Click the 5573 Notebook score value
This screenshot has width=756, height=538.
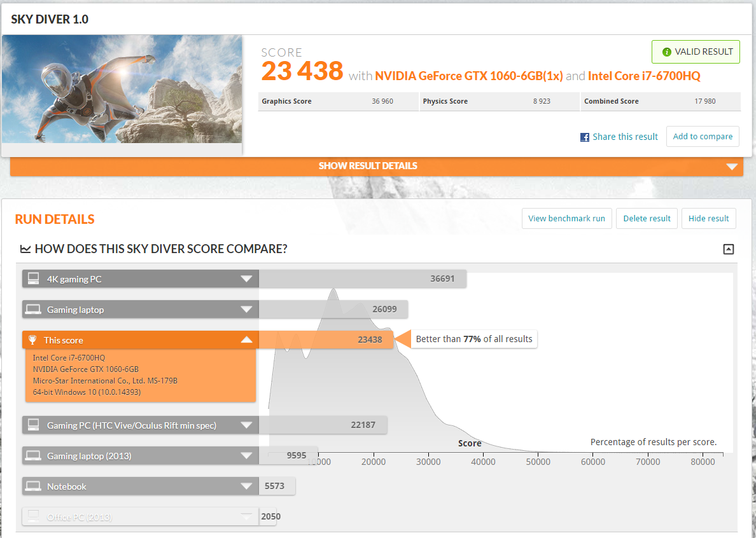[274, 486]
